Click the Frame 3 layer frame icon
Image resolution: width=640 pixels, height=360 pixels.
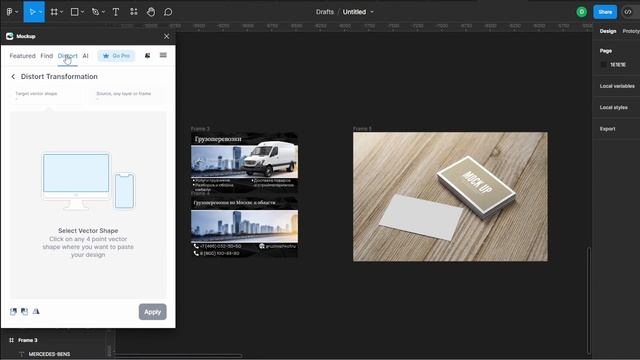pos(11,340)
